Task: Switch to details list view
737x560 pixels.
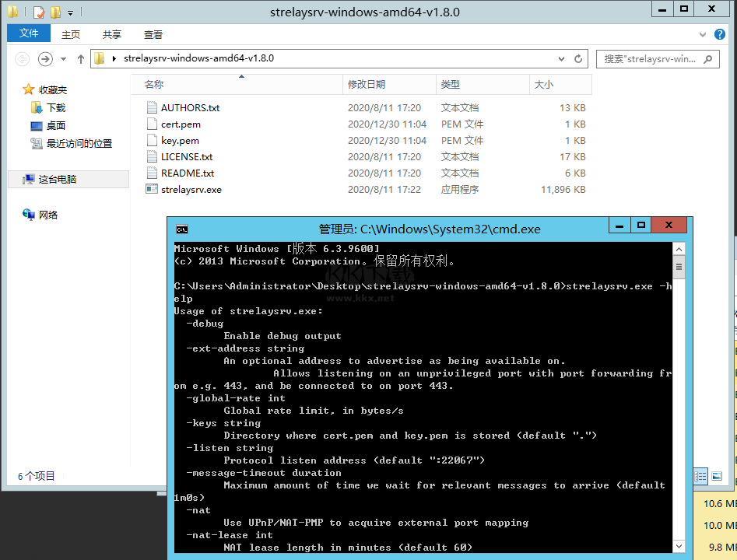Action: [x=700, y=476]
